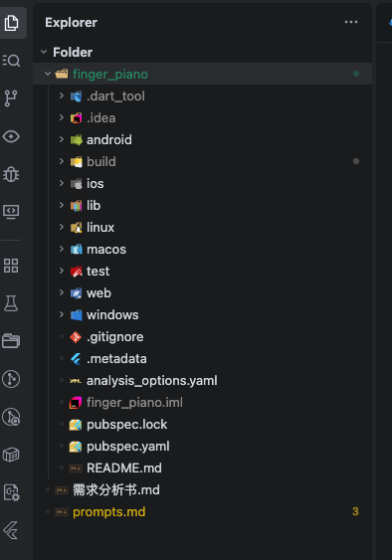
Task: Open the 需求分析书.md file
Action: (202, 490)
